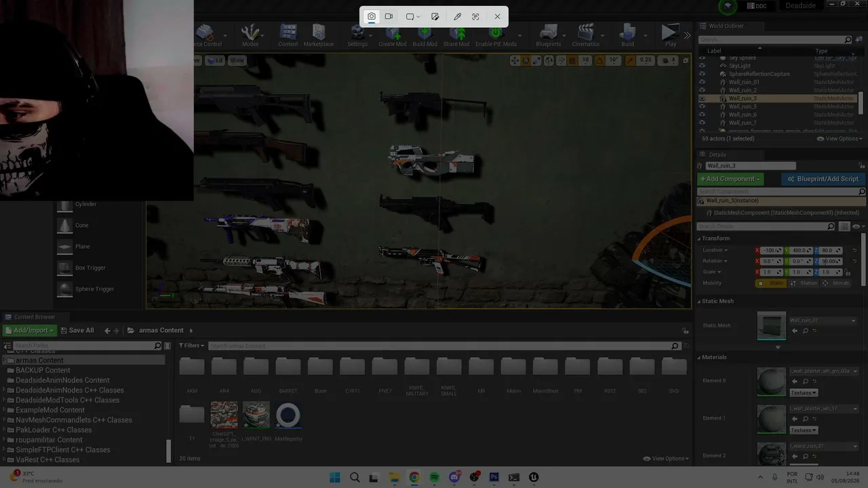Click the Marketplace toolbar icon
The image size is (868, 488).
click(x=318, y=35)
